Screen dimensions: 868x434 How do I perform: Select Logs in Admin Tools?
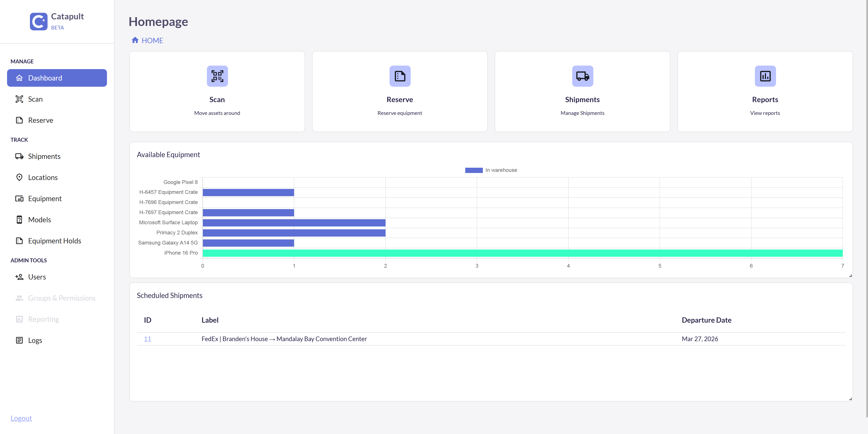(35, 340)
